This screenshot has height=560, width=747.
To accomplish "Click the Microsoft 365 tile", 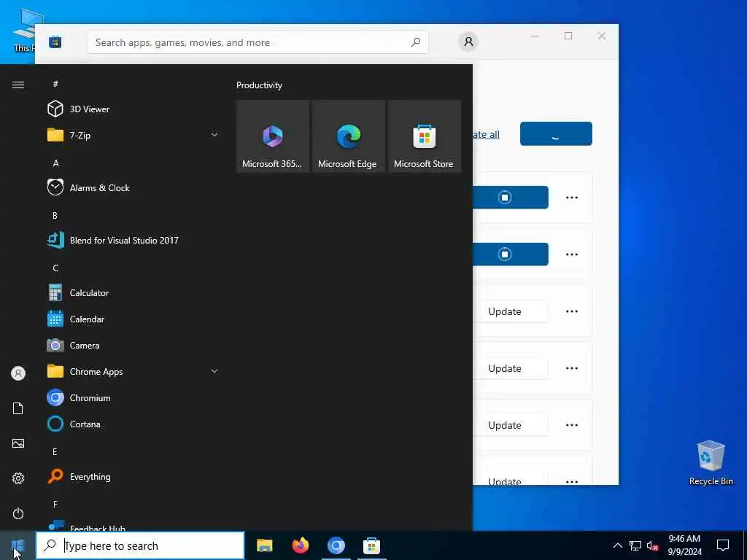I will click(273, 136).
